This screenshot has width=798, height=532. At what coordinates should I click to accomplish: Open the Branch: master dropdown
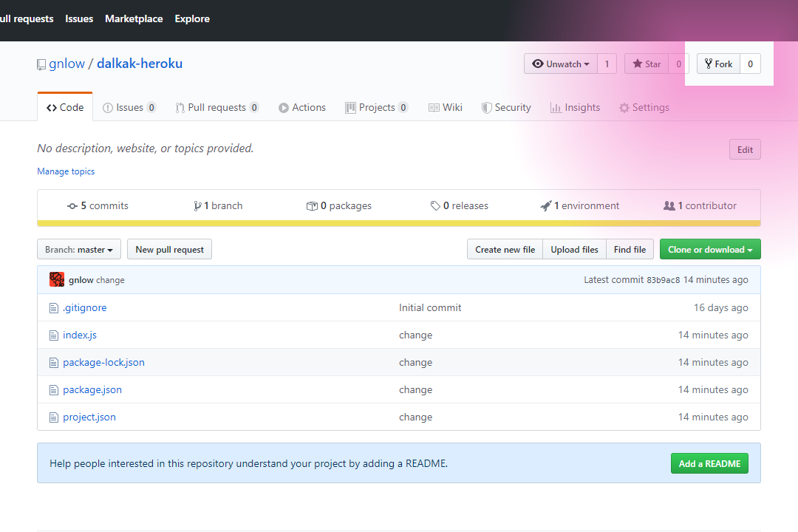point(79,250)
